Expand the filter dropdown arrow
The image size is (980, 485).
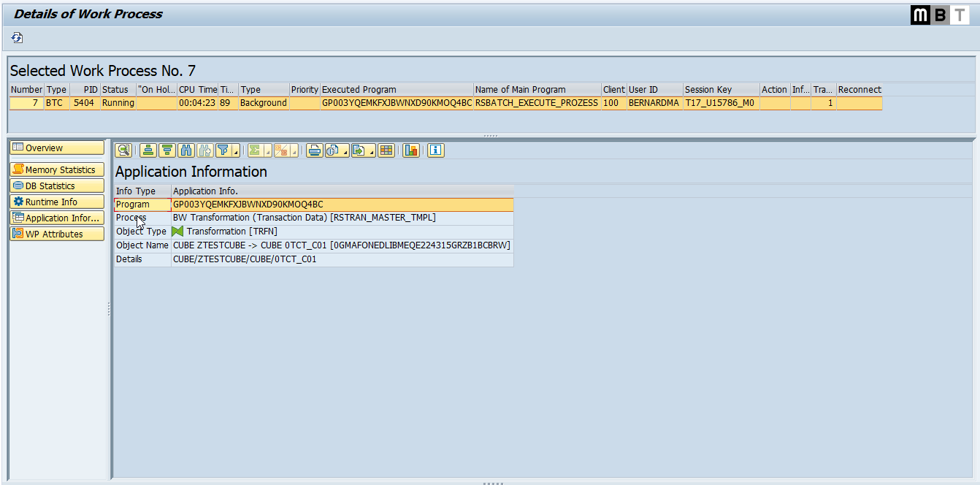click(x=236, y=152)
